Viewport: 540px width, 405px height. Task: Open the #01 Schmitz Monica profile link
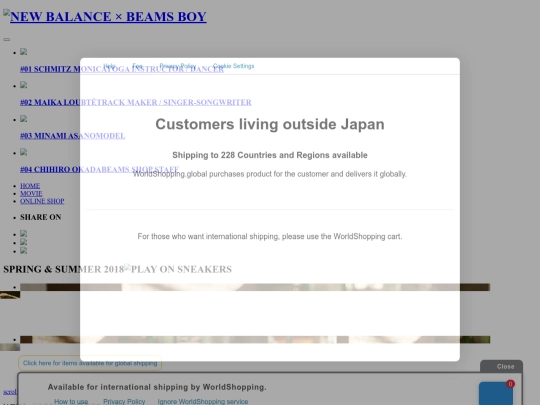pyautogui.click(x=122, y=69)
